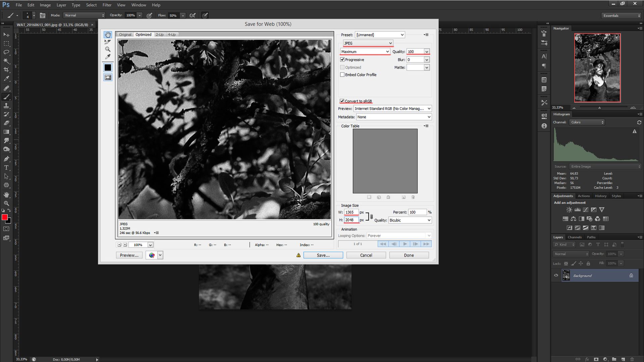The width and height of the screenshot is (644, 362).
Task: Add Levels adjustment icon
Action: pyautogui.click(x=577, y=210)
